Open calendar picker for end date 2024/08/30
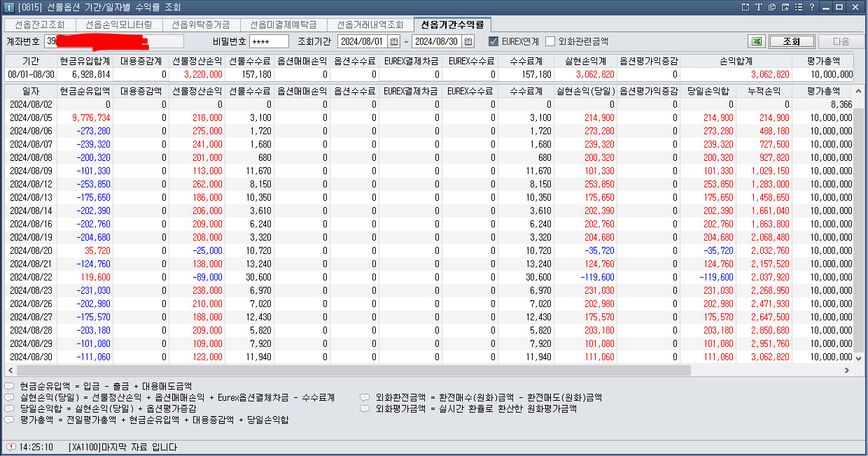Viewport: 868px width, 456px height. tap(468, 41)
